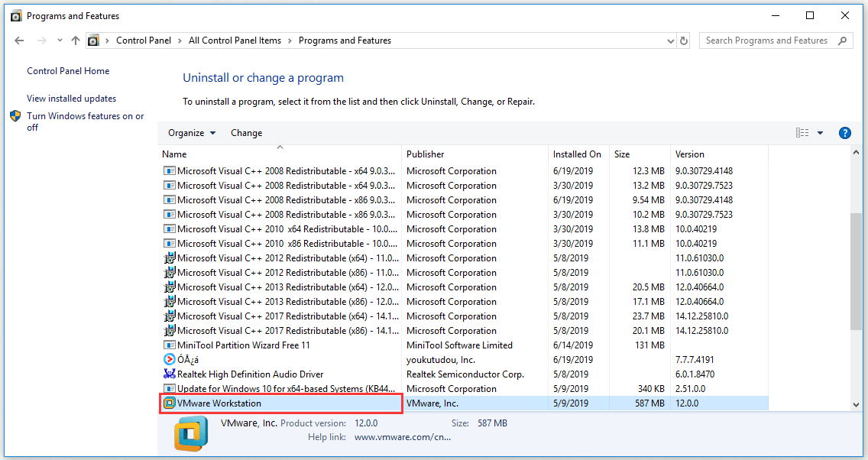Select the VMware Workstation program icon
868x460 pixels.
click(169, 403)
